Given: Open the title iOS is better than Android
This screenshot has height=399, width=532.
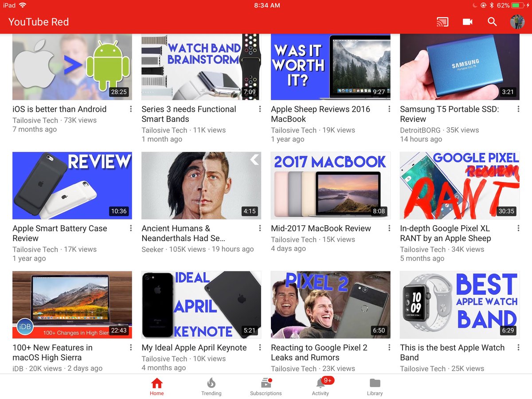Looking at the screenshot, I should [x=59, y=109].
